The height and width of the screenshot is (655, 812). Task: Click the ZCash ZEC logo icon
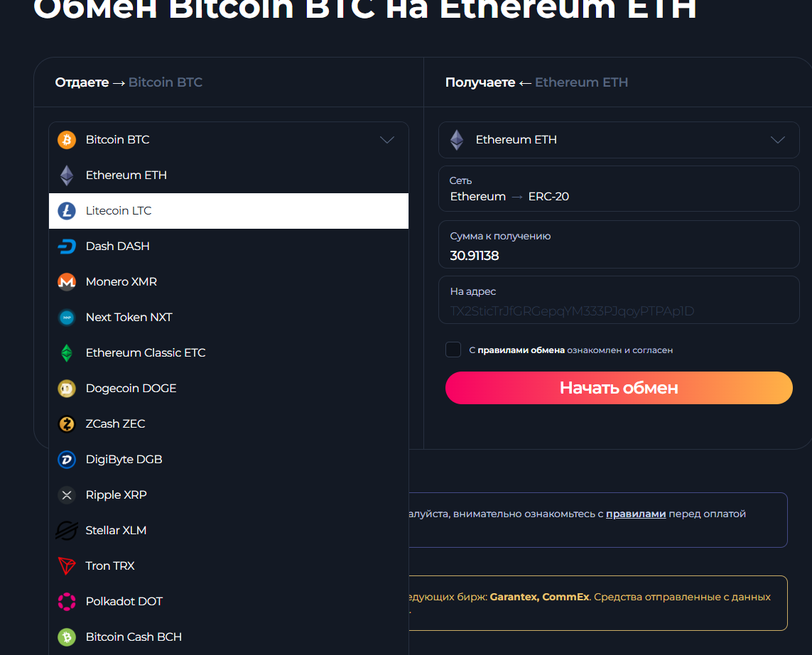point(67,424)
